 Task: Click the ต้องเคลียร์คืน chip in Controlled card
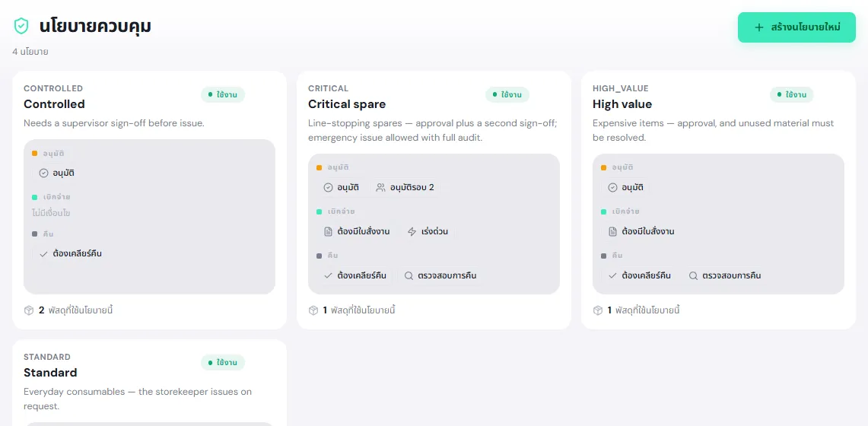70,254
